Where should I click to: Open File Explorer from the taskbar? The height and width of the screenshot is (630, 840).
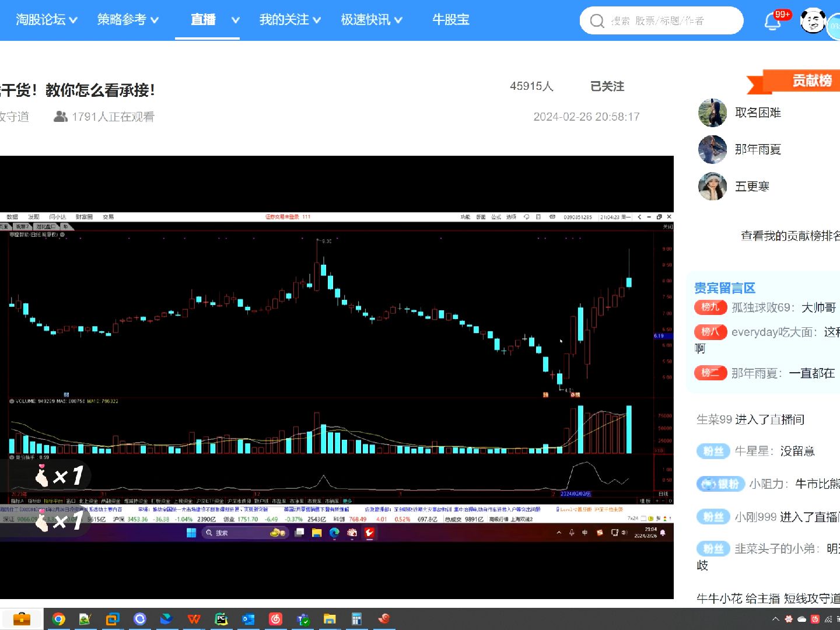pyautogui.click(x=330, y=619)
